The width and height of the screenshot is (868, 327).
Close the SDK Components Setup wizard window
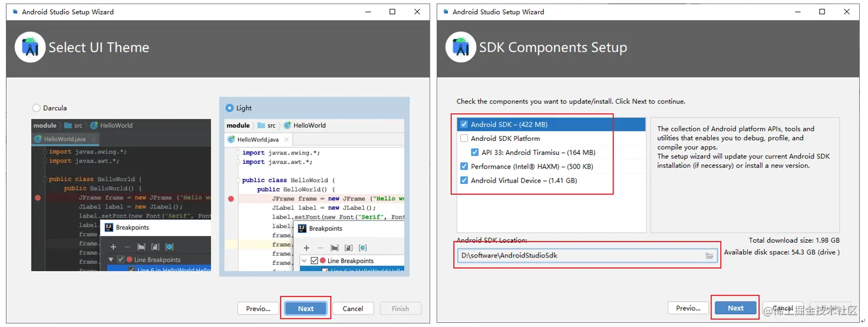[x=847, y=12]
